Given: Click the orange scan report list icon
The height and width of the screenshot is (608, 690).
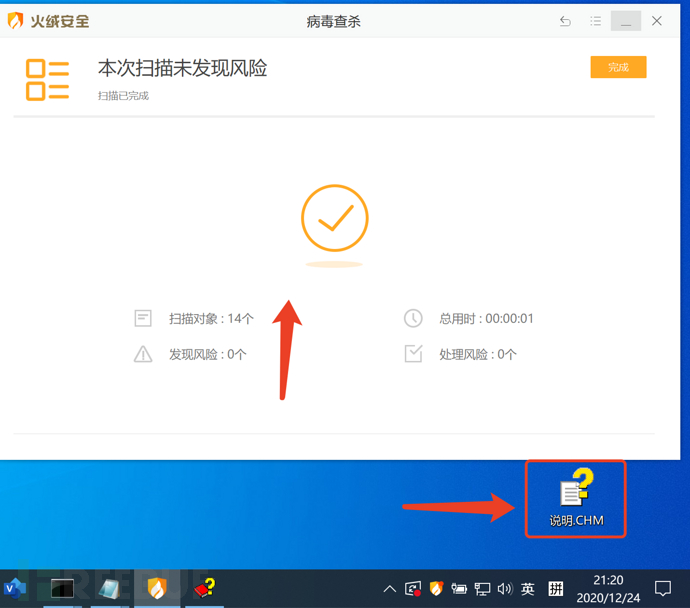Looking at the screenshot, I should pyautogui.click(x=47, y=80).
